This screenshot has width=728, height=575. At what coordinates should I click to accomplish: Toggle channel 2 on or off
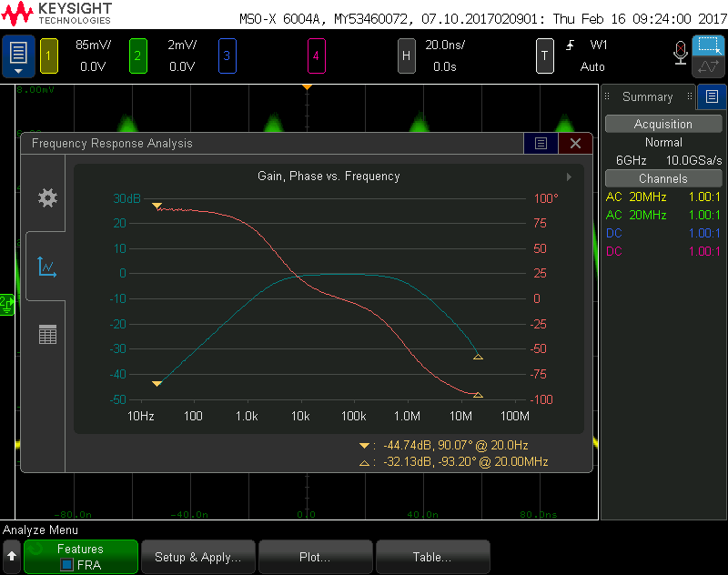[138, 55]
